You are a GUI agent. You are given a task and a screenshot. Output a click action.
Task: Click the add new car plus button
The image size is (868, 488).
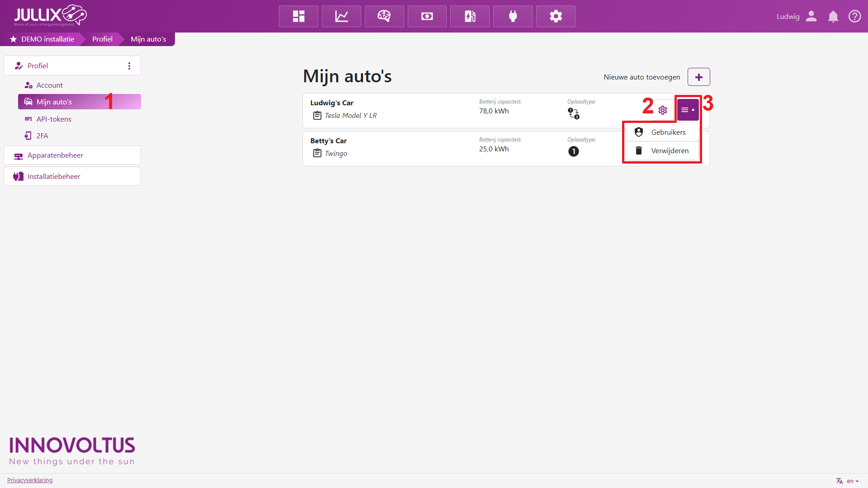[698, 77]
